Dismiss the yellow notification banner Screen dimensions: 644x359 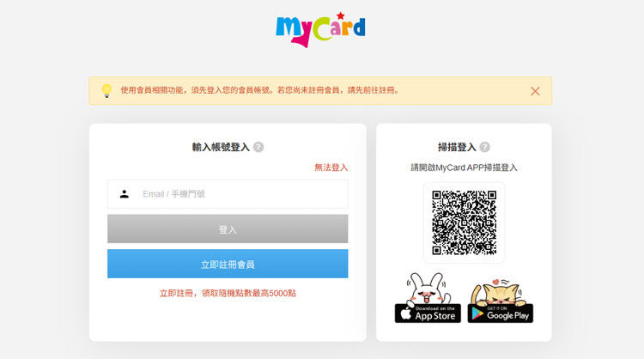pyautogui.click(x=535, y=91)
